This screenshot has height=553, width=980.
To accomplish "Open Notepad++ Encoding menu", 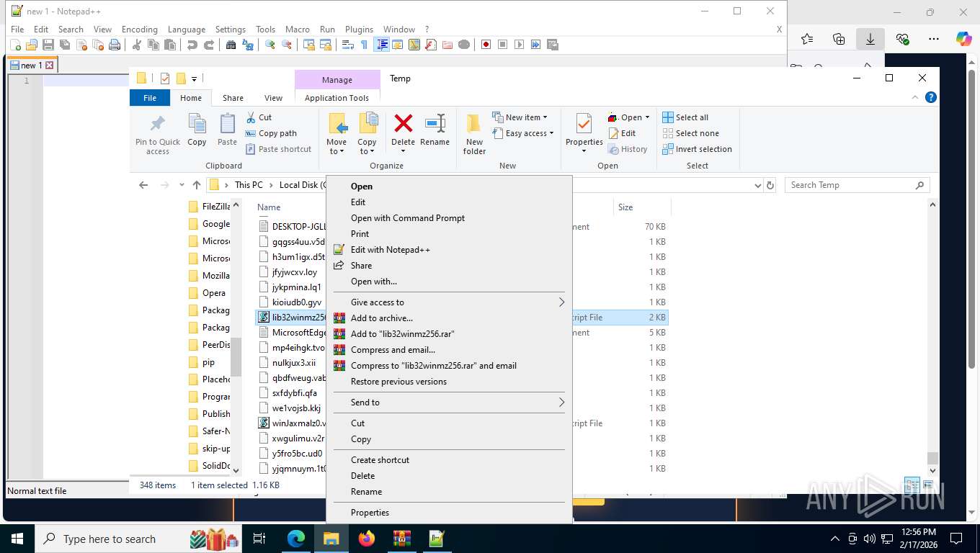I will [x=139, y=30].
